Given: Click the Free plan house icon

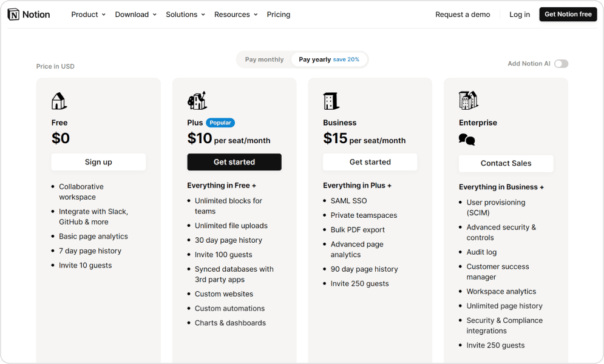Looking at the screenshot, I should coord(59,101).
